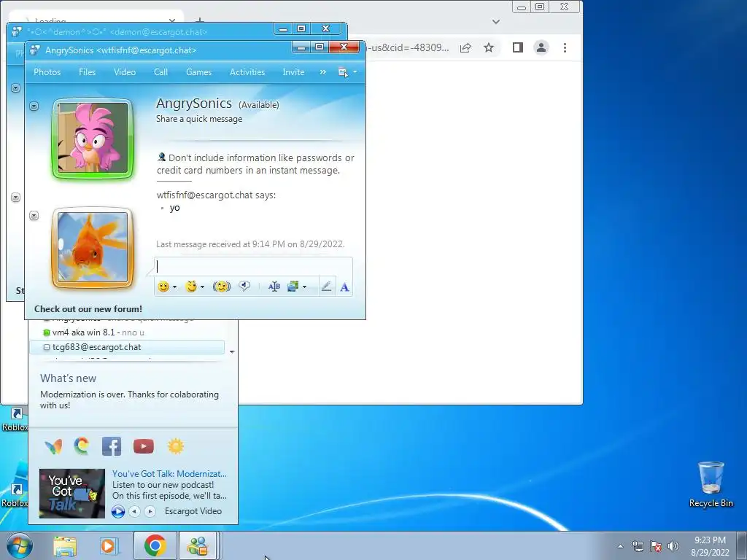Select the handwriting pen icon

coord(326,287)
